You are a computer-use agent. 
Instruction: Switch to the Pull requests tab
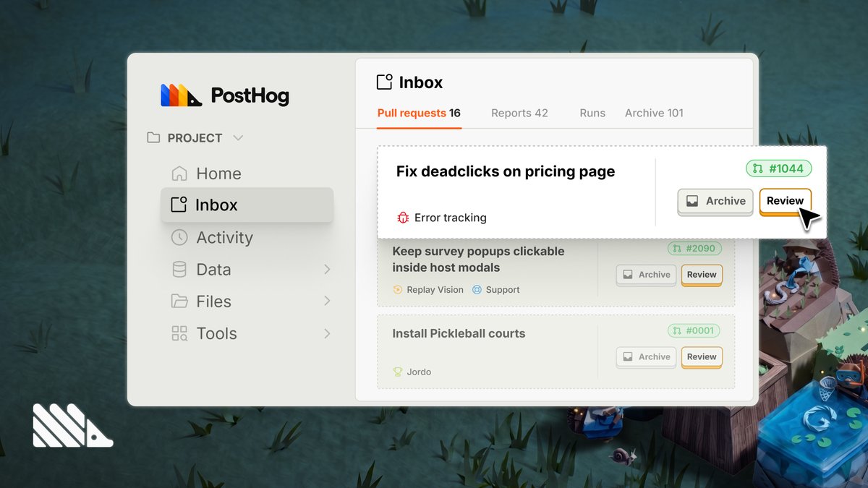[x=419, y=113]
